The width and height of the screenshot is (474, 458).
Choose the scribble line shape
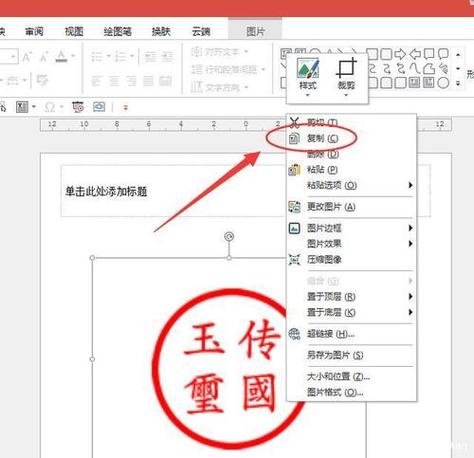pyautogui.click(x=443, y=68)
